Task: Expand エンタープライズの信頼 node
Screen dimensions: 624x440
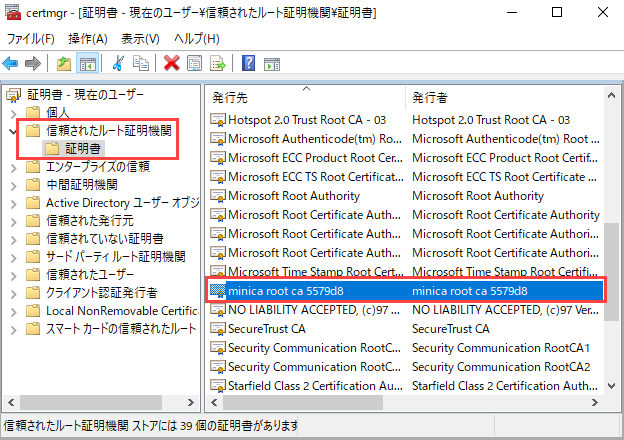Action: pyautogui.click(x=14, y=168)
